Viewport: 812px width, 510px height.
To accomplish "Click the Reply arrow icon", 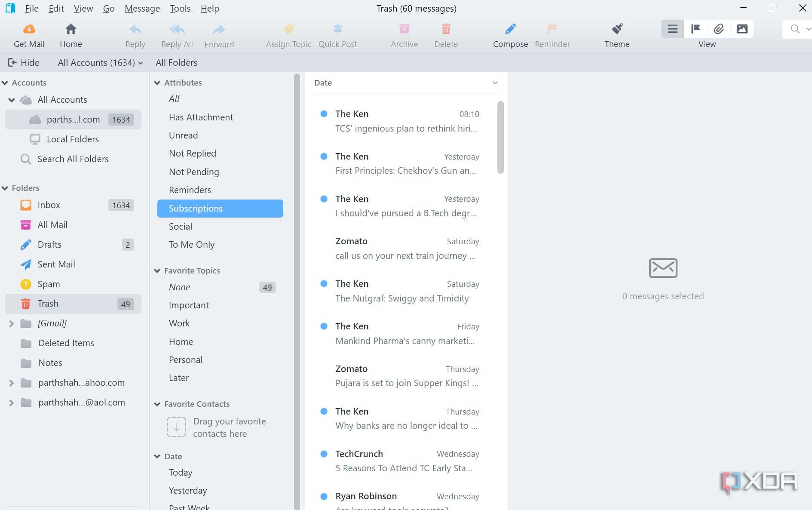I will pyautogui.click(x=135, y=29).
